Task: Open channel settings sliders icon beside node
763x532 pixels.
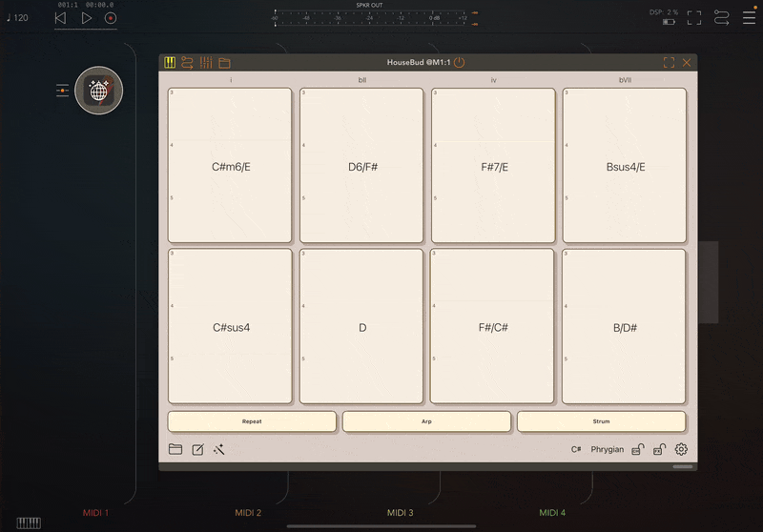Action: click(x=62, y=91)
